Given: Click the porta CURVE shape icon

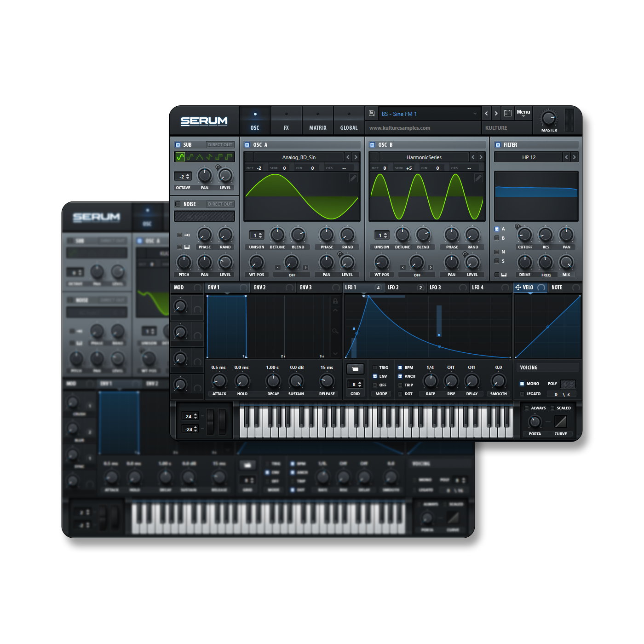Looking at the screenshot, I should click(x=560, y=421).
